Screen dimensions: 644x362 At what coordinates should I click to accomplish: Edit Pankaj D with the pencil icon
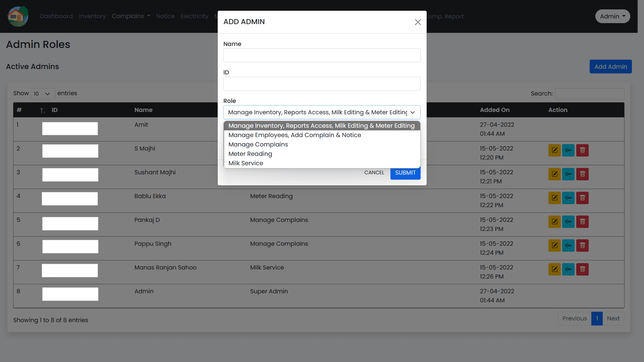554,222
